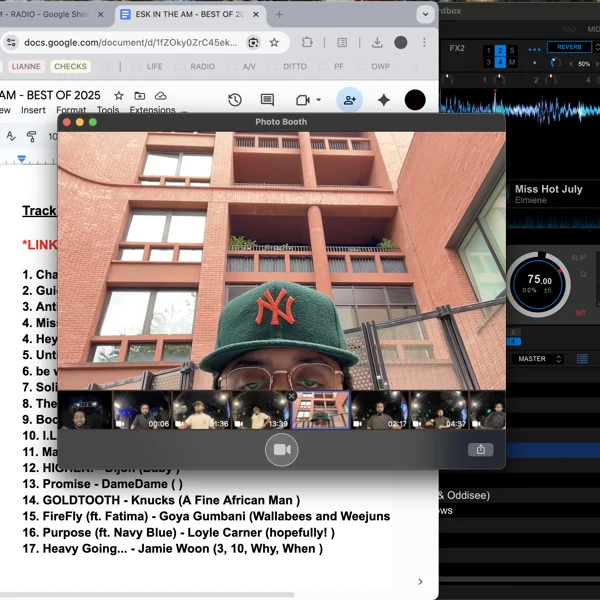The width and height of the screenshot is (600, 600).
Task: Open the MASTER selector dropdown
Action: (x=538, y=359)
